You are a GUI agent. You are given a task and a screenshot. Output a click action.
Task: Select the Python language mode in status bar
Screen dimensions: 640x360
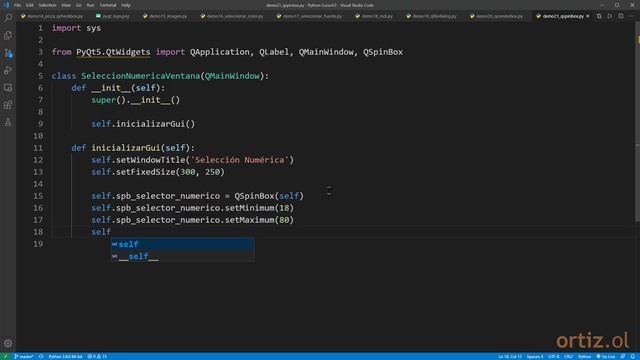584,356
